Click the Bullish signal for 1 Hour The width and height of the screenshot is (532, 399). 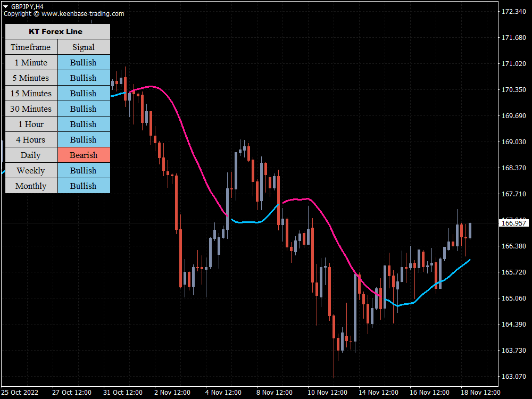[84, 124]
